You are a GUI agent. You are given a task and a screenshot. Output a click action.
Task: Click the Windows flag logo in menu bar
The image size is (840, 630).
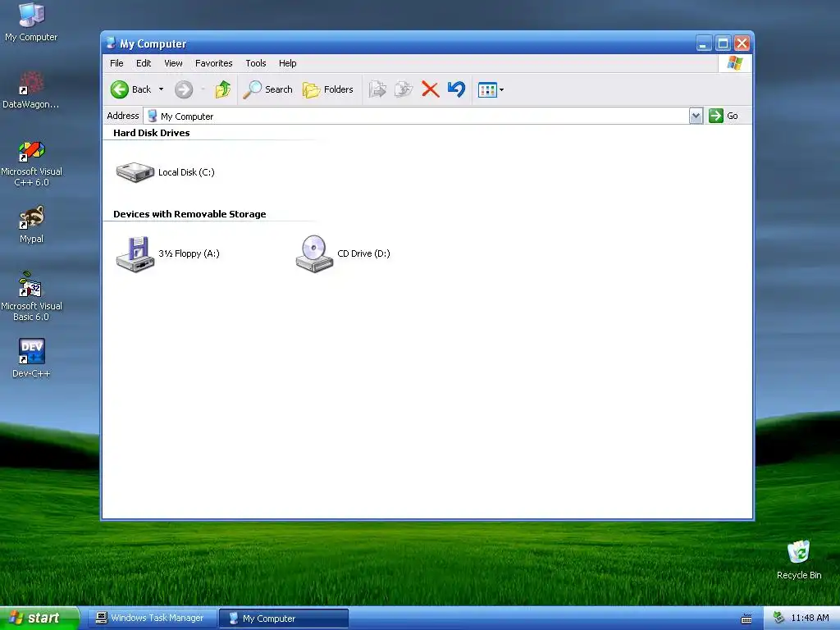(x=734, y=63)
